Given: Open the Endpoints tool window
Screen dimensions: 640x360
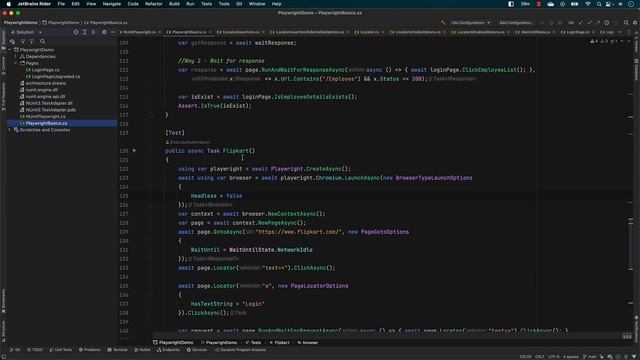Looking at the screenshot, I should click(169, 350).
